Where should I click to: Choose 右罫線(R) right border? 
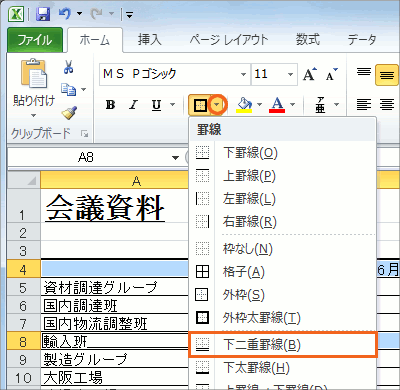283,221
